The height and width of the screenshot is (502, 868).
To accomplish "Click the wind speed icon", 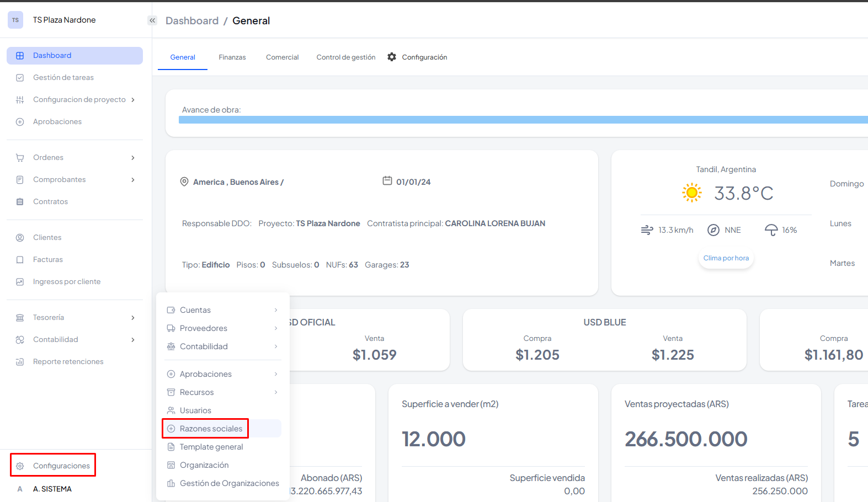I will (647, 230).
